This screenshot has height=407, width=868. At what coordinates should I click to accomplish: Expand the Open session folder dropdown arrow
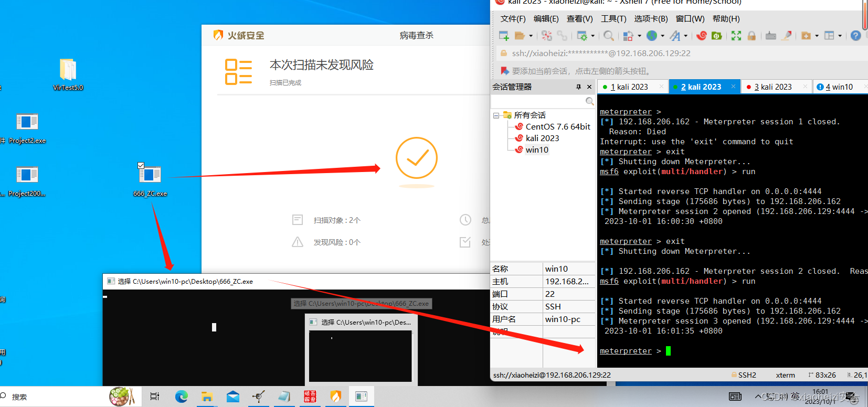(531, 36)
